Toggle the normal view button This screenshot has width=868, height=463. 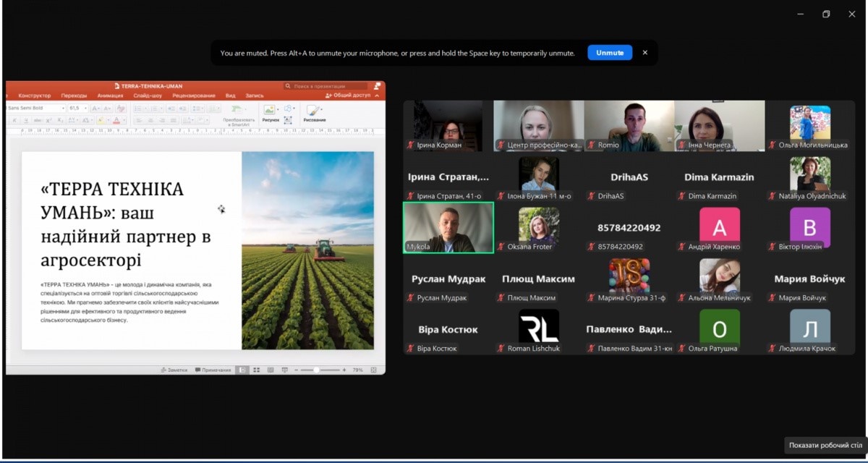pos(242,370)
